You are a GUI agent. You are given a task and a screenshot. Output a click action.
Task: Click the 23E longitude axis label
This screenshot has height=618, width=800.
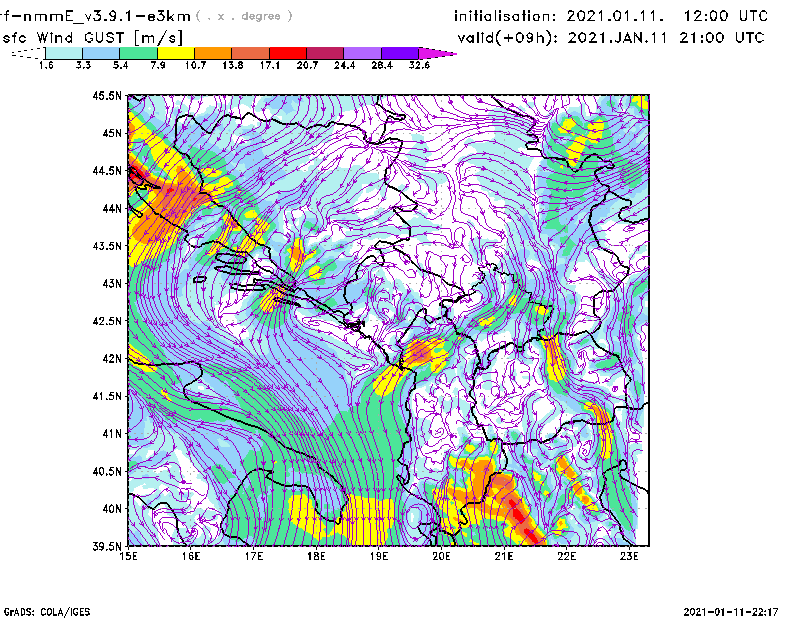(630, 556)
